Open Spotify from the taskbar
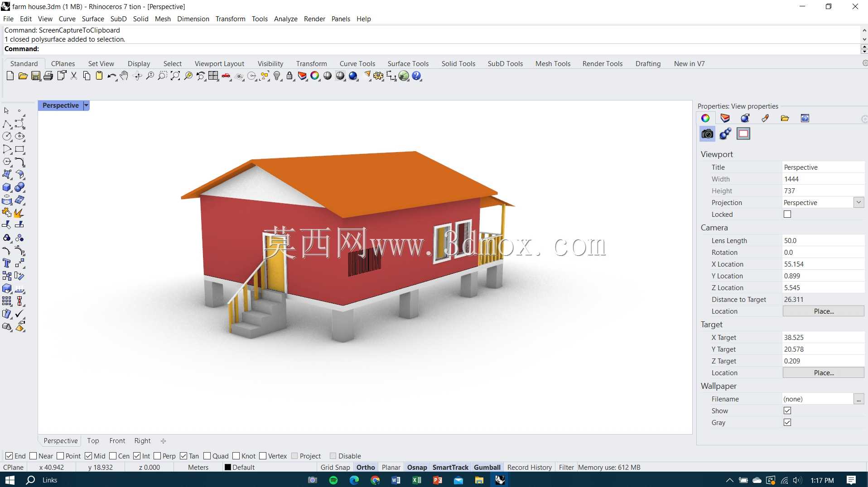 pyautogui.click(x=333, y=480)
